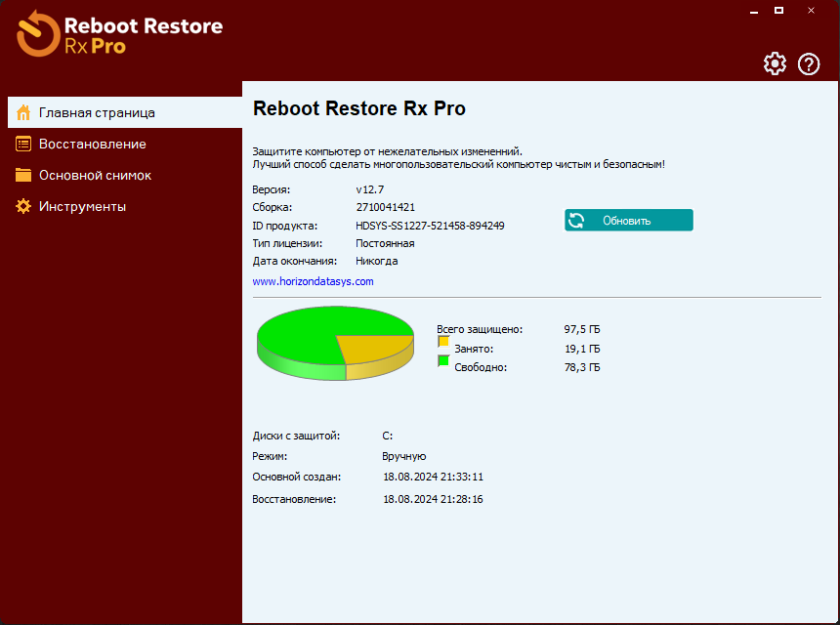
Task: Click the protected drive value C:
Action: pos(388,436)
